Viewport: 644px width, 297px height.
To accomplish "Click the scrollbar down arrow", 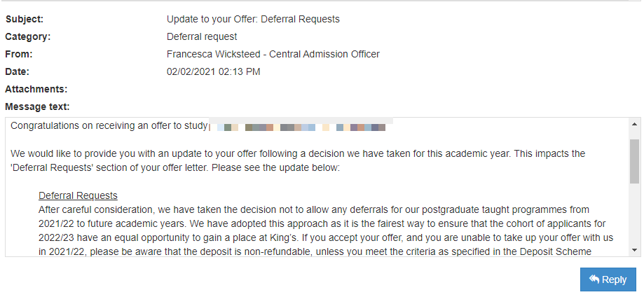I will pyautogui.click(x=635, y=250).
